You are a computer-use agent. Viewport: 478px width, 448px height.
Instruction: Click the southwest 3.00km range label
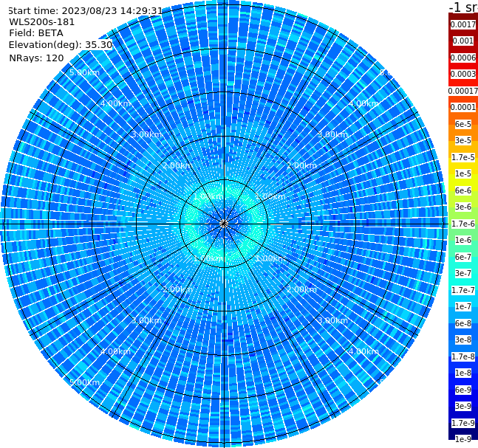pyautogui.click(x=146, y=320)
